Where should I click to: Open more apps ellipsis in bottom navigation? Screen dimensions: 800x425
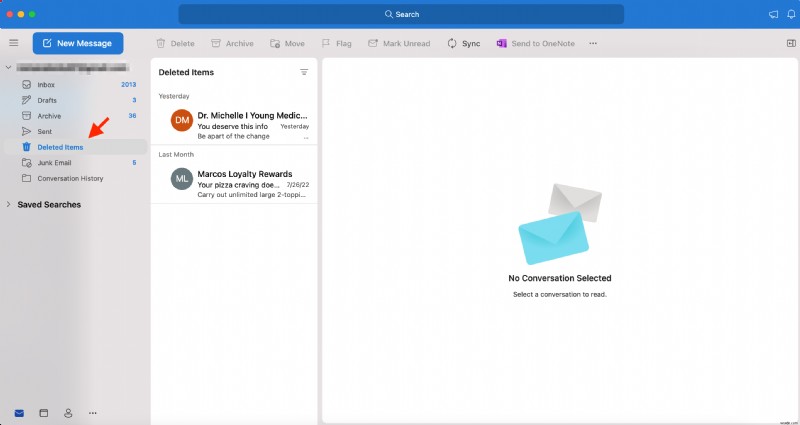[93, 413]
